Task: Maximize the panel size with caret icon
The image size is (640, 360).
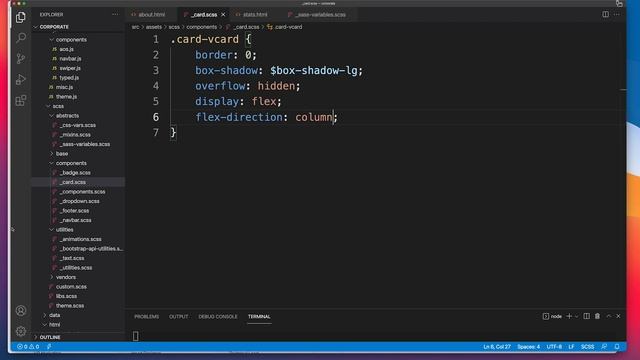Action: tap(609, 316)
